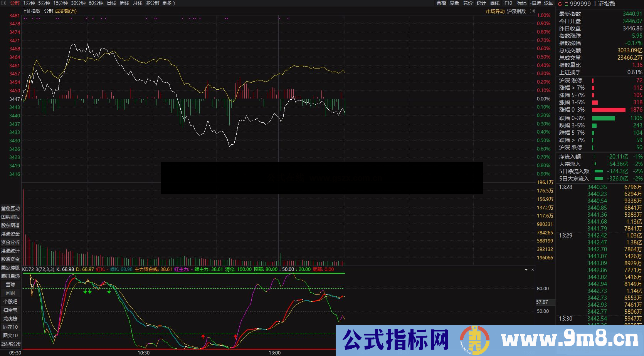This screenshot has height=356, width=644.
Task: Toggle -自选 to remove from watchlist
Action: tap(536, 3)
